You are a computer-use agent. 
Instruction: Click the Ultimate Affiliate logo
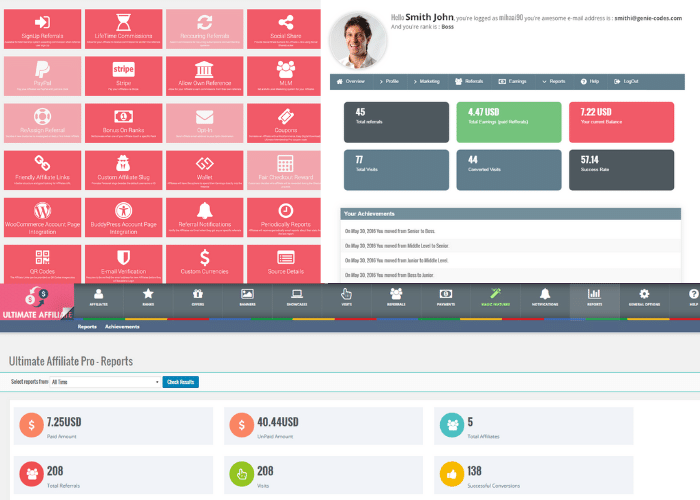click(37, 302)
